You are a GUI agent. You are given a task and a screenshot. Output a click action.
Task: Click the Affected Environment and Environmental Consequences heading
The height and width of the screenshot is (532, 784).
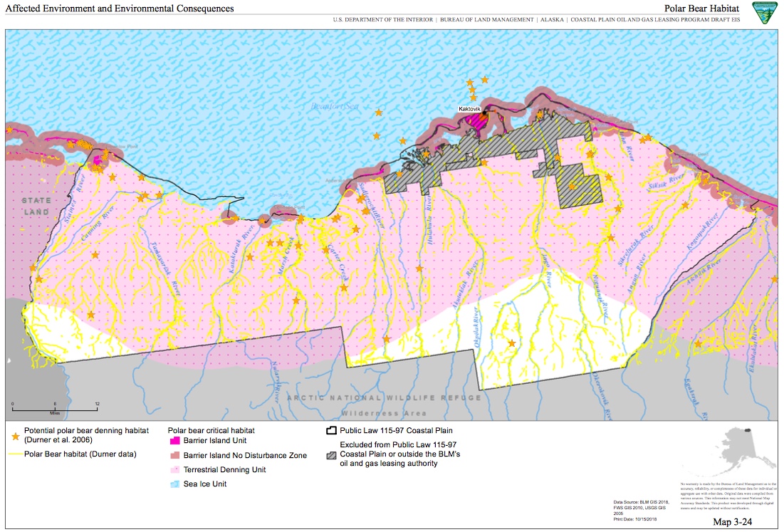[x=119, y=8]
